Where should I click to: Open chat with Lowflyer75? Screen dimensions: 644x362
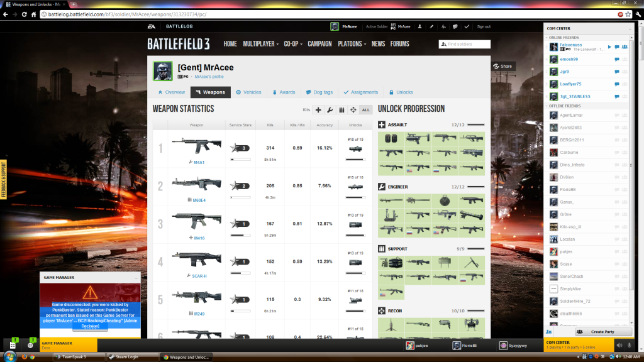pyautogui.click(x=617, y=84)
